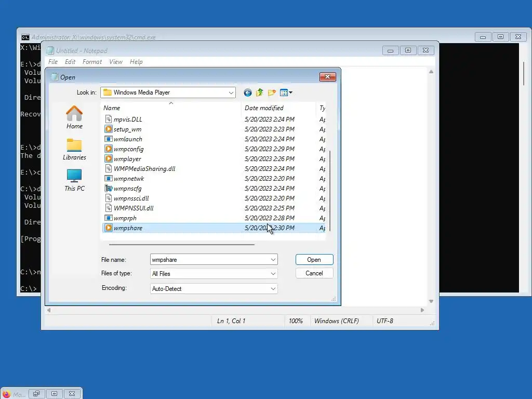Click the wmpnscfg file icon

click(108, 188)
